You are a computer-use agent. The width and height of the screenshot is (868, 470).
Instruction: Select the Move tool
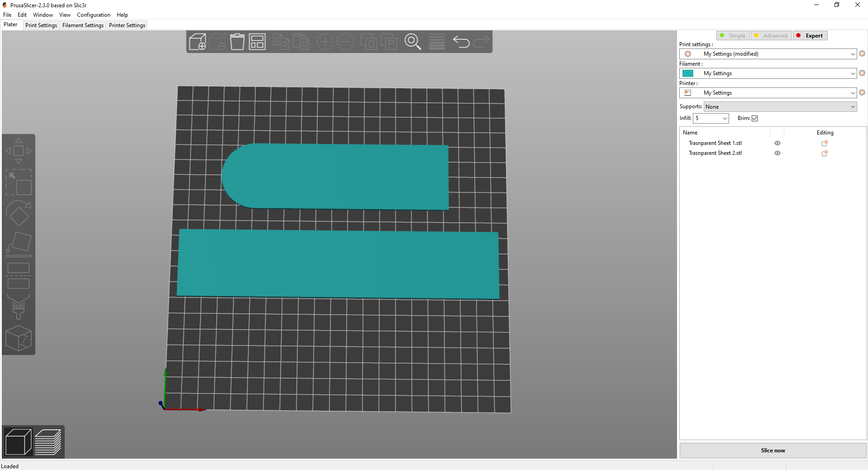point(19,151)
